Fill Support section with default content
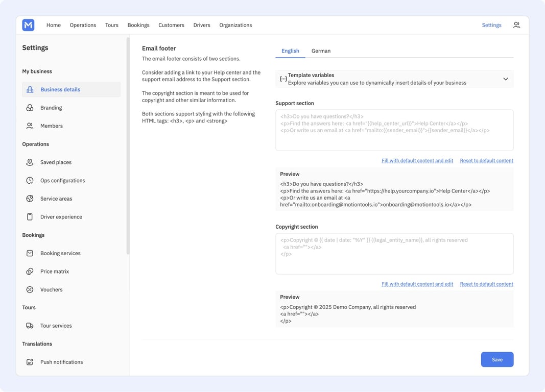Screen dimensions: 545x392 (417, 161)
